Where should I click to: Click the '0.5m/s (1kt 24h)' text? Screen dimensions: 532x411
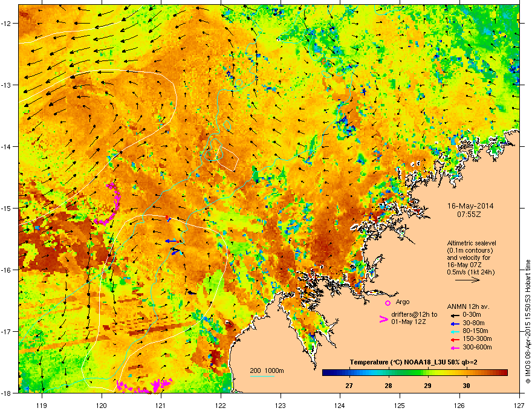pos(470,272)
